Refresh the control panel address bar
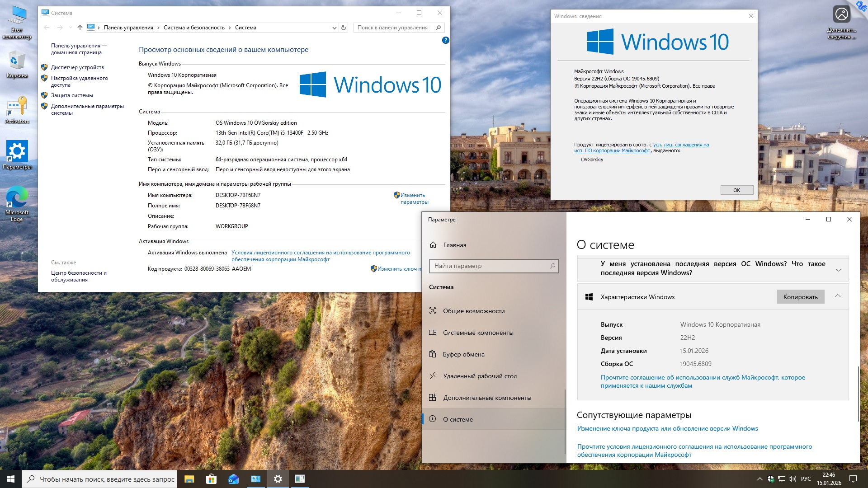Image resolution: width=868 pixels, height=488 pixels. click(x=344, y=28)
